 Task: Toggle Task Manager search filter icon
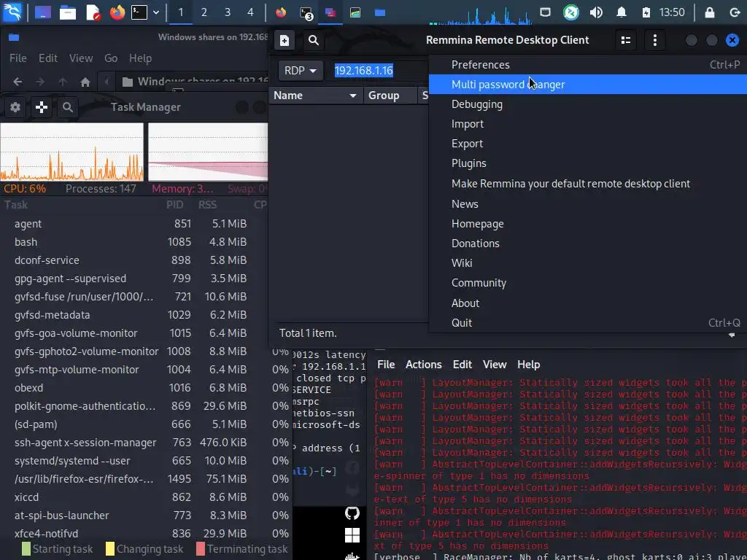(x=68, y=107)
